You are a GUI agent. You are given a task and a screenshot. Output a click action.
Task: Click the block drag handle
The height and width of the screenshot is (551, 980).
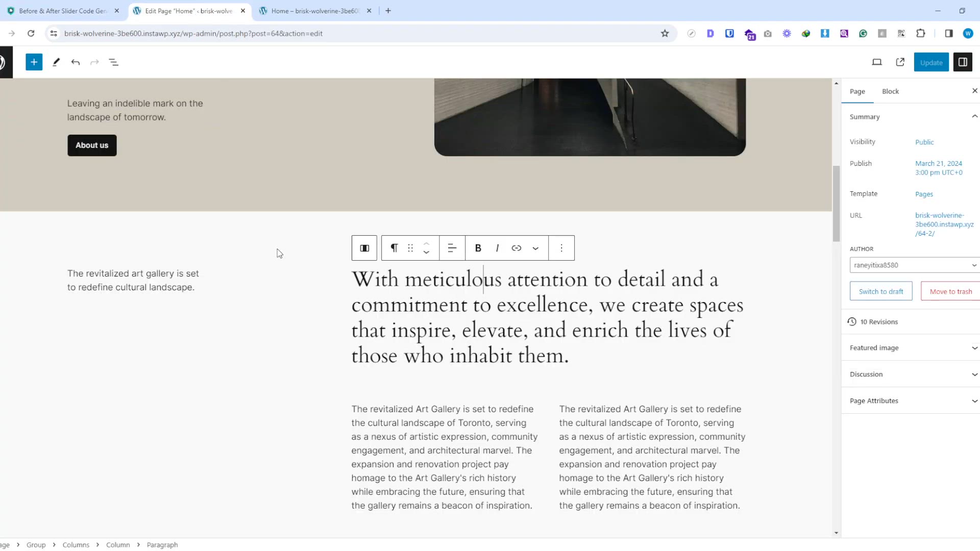coord(410,248)
